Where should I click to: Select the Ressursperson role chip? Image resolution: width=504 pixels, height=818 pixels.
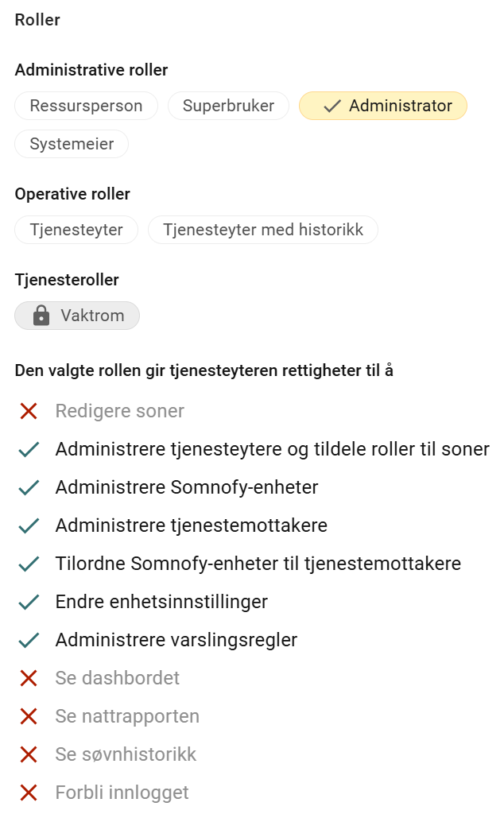coord(86,106)
